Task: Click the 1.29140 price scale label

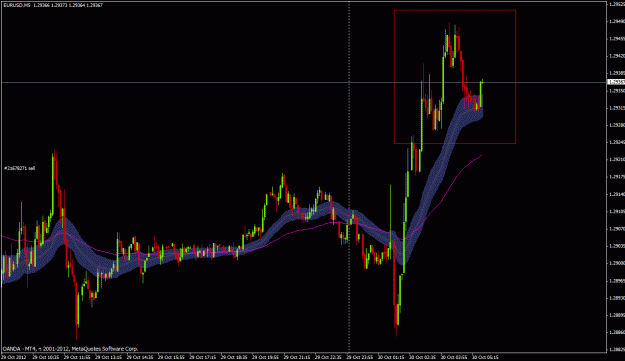Action: (x=617, y=194)
